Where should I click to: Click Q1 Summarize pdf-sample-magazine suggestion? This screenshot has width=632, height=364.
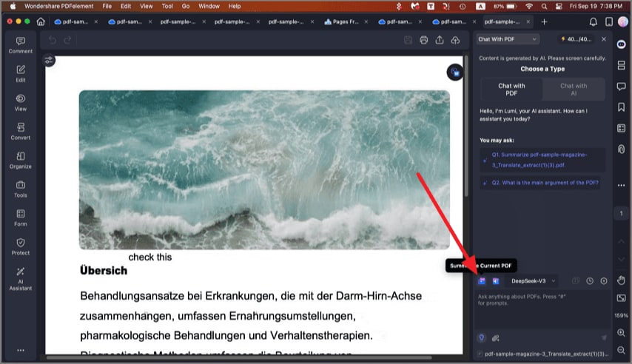coord(542,160)
